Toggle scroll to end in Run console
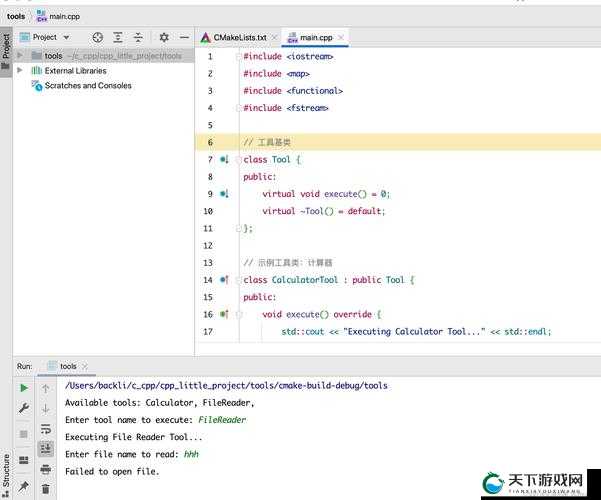The width and height of the screenshot is (601, 500). click(46, 449)
